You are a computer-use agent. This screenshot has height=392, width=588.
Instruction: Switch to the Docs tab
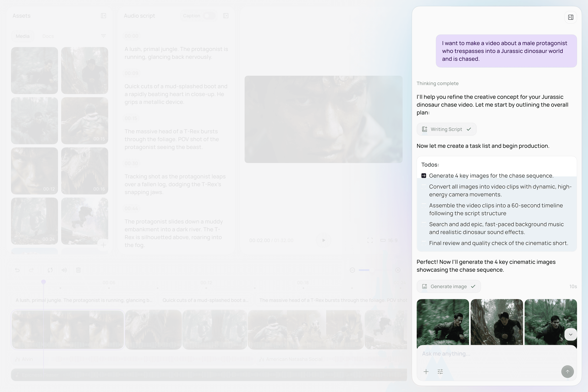[x=48, y=36]
